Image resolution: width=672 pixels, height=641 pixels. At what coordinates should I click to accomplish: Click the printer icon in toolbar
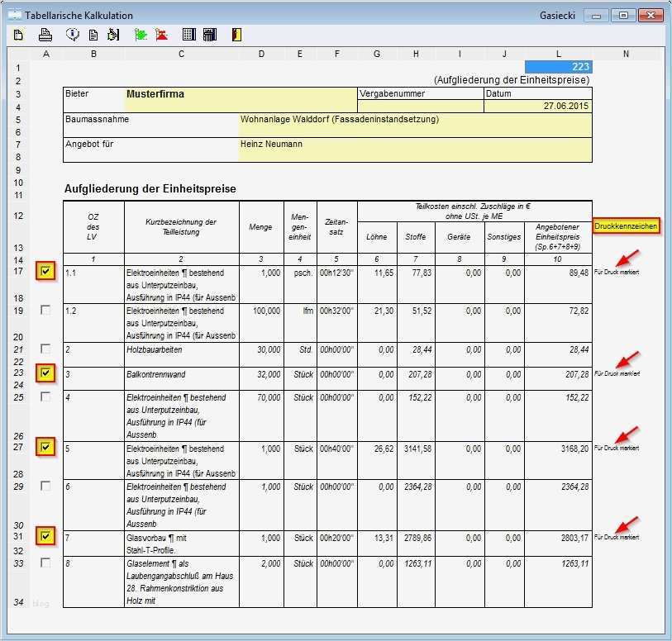coord(45,35)
